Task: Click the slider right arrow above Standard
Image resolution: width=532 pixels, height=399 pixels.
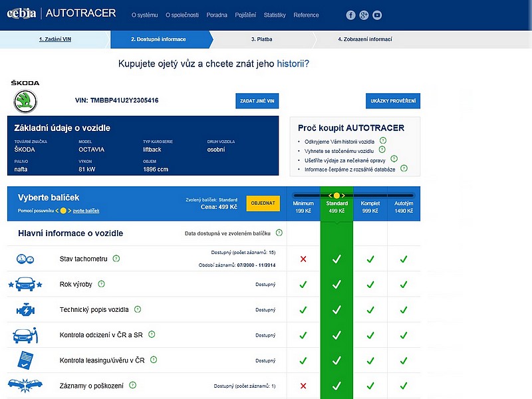Action: [343, 196]
